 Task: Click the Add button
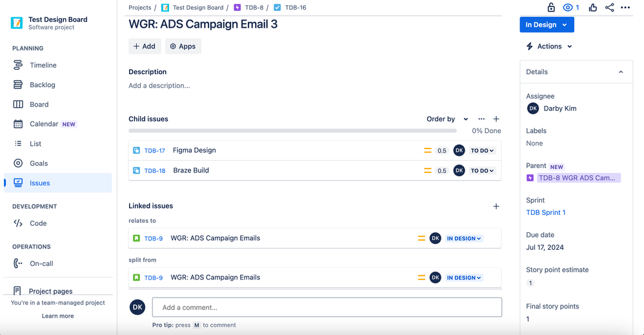click(x=144, y=46)
